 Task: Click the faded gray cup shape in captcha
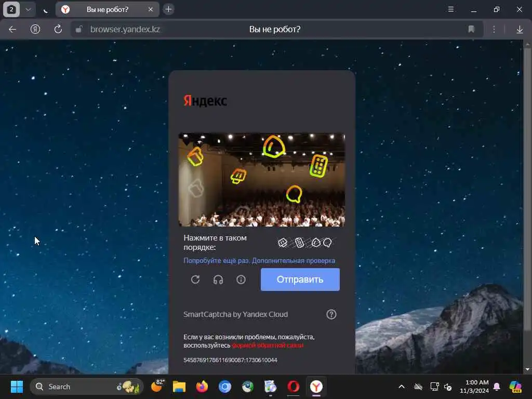click(196, 188)
